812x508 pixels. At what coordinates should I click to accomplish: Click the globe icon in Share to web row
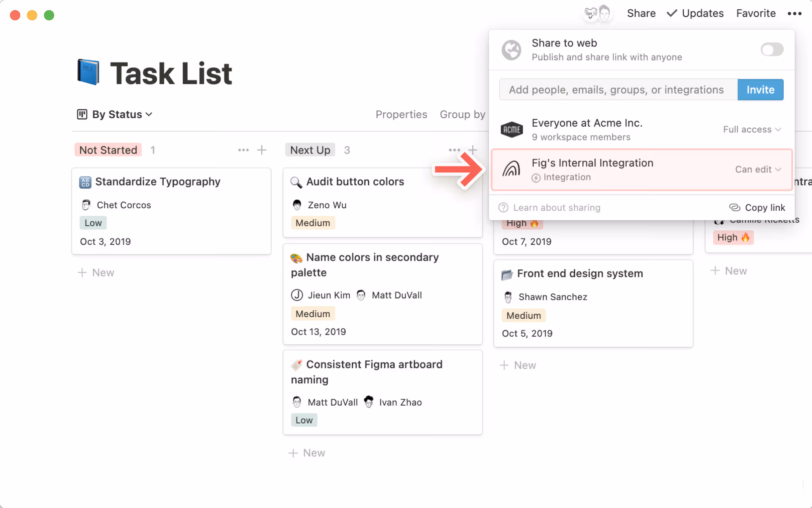[511, 50]
